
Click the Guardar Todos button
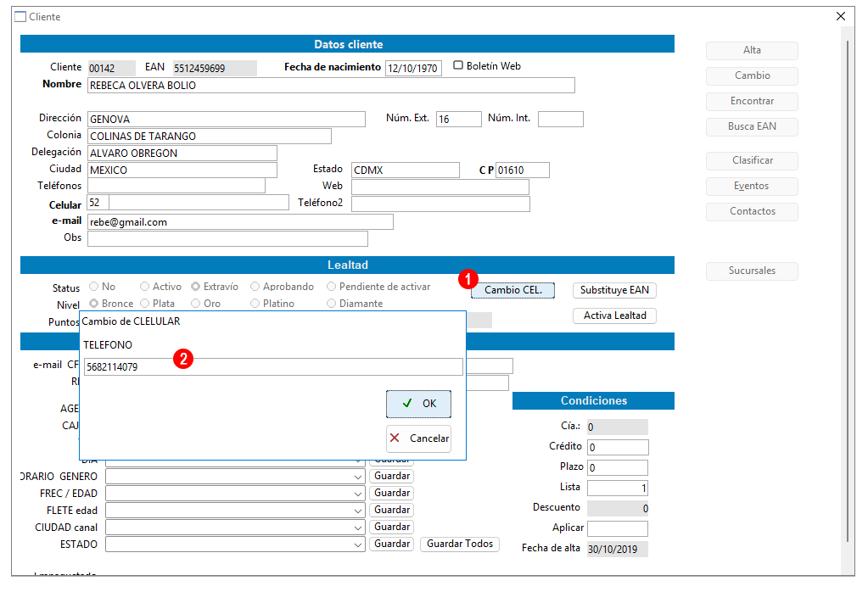coord(460,545)
